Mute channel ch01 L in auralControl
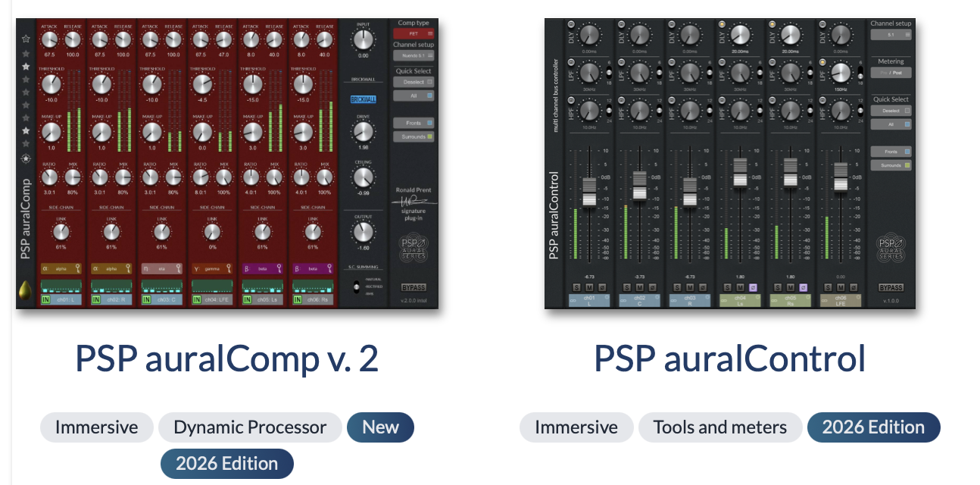 click(x=589, y=287)
